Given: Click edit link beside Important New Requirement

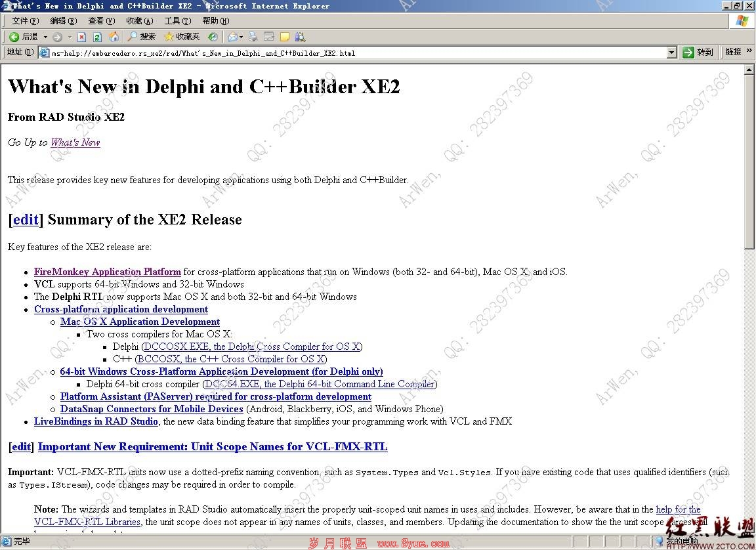Looking at the screenshot, I should (x=21, y=447).
